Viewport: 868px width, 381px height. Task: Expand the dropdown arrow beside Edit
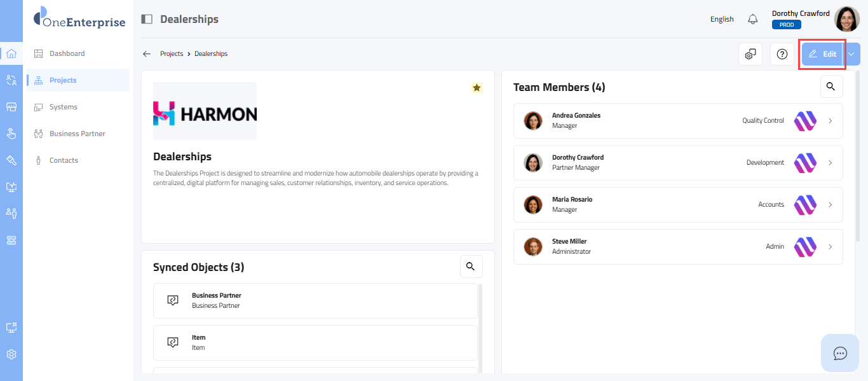pos(852,54)
